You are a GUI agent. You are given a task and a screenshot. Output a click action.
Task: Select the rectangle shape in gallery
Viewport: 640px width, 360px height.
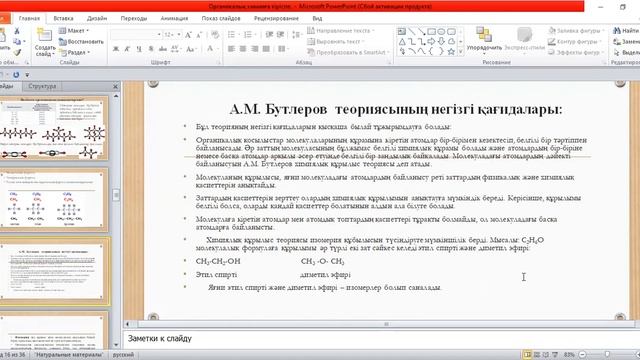pos(431,31)
